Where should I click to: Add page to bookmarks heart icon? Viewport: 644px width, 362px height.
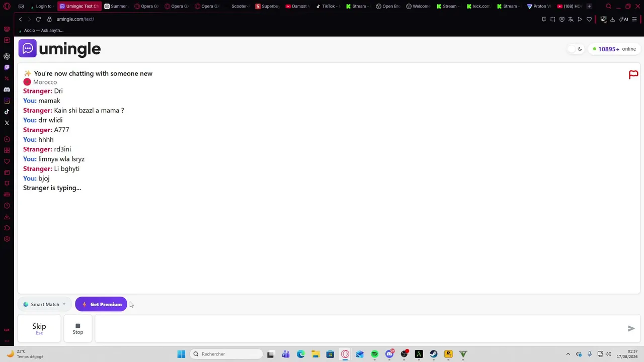click(x=589, y=19)
